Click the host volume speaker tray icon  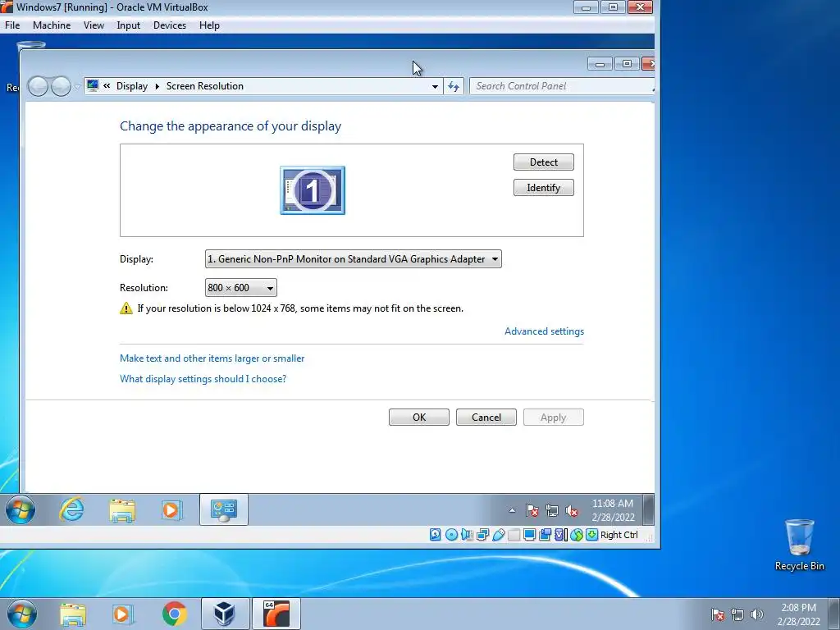point(756,614)
